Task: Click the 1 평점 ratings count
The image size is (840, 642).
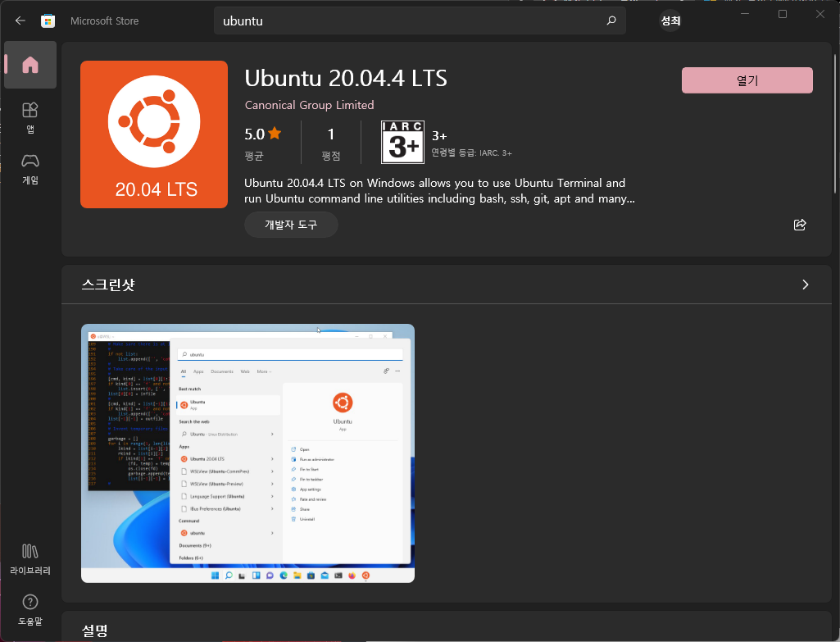Action: click(x=331, y=143)
